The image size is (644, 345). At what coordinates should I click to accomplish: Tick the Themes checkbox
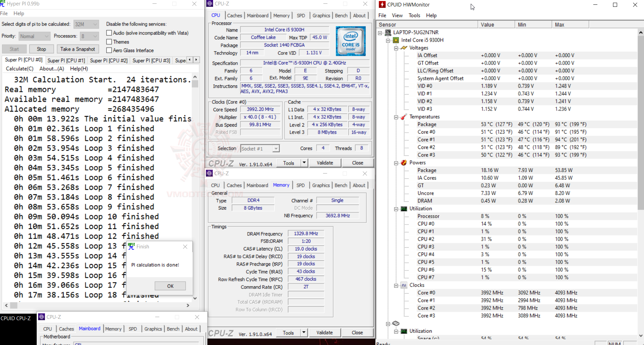coord(109,42)
